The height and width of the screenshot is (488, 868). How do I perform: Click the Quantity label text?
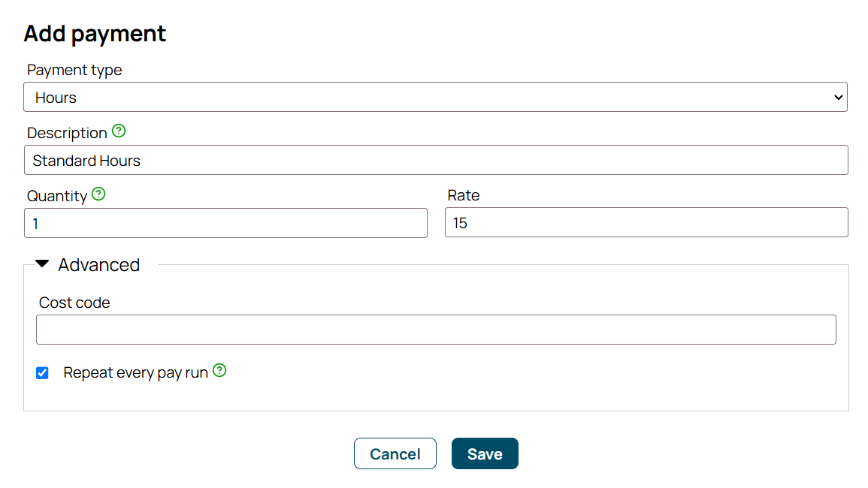pos(57,197)
